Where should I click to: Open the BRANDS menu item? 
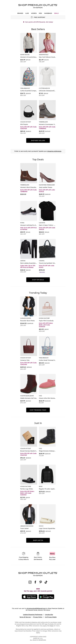coord(20,13)
